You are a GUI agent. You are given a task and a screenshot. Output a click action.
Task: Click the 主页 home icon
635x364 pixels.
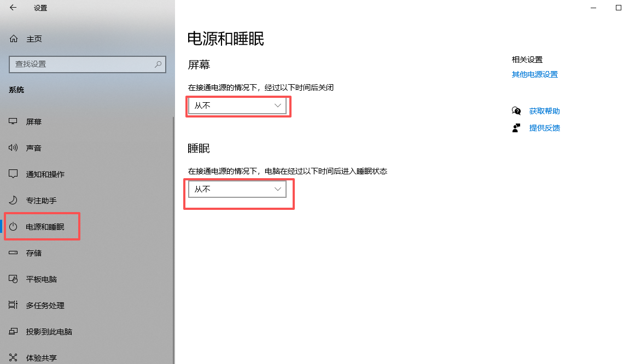click(14, 39)
